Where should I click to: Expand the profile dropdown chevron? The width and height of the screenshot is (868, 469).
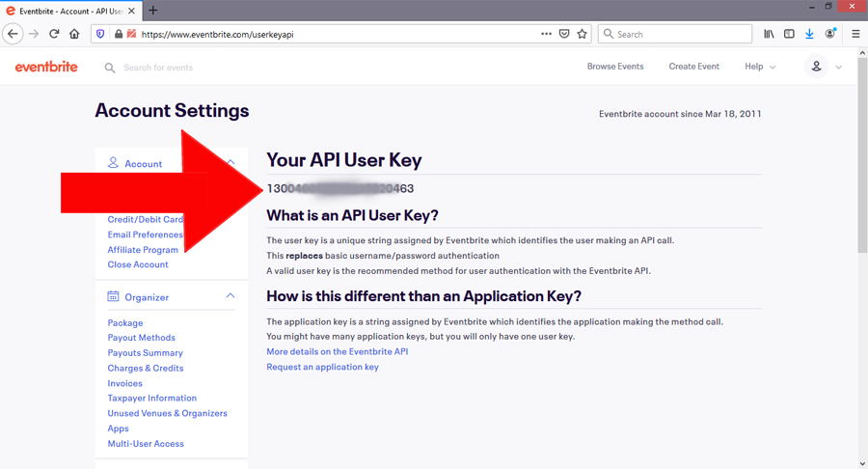coord(839,67)
